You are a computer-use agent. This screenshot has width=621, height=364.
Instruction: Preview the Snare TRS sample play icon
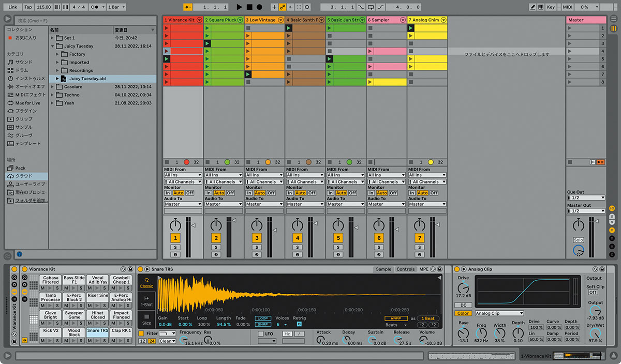147,269
